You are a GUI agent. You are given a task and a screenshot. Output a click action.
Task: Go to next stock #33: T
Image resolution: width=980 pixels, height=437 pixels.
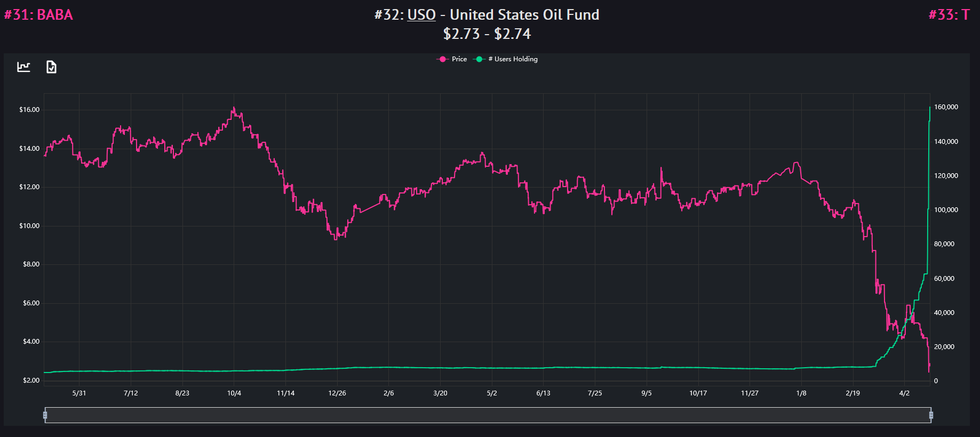click(949, 15)
